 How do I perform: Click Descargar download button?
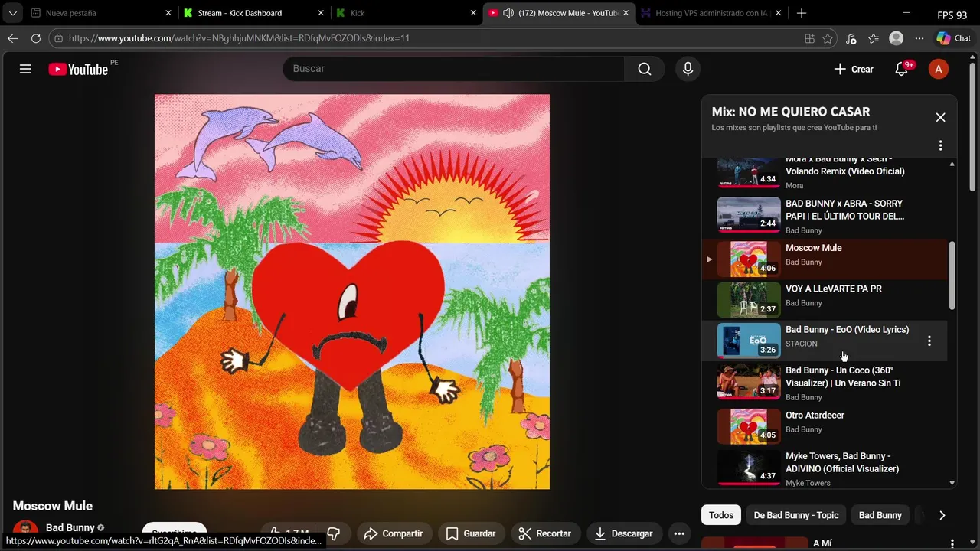[x=624, y=533]
